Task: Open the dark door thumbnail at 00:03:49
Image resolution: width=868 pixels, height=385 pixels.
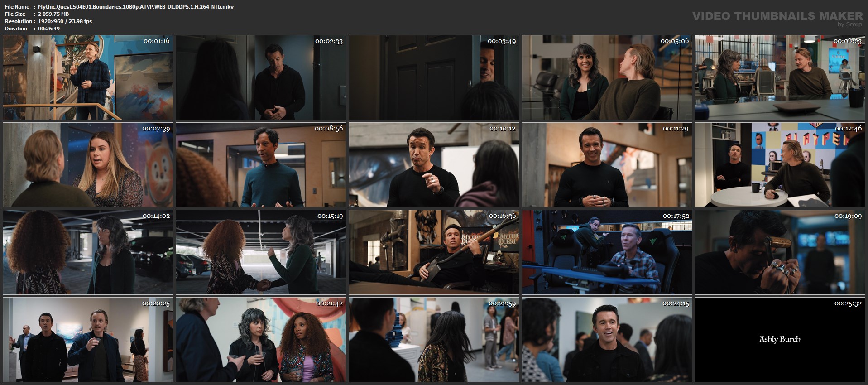Action: (434, 77)
